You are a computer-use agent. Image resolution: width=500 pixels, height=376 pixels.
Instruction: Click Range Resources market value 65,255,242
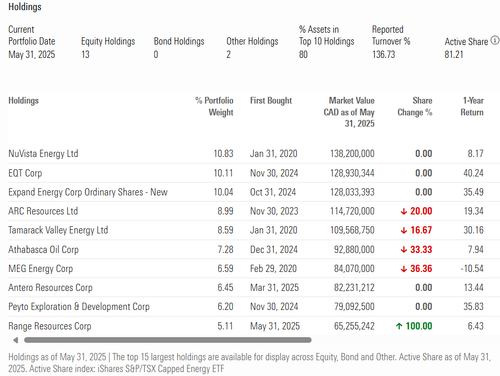tap(354, 326)
